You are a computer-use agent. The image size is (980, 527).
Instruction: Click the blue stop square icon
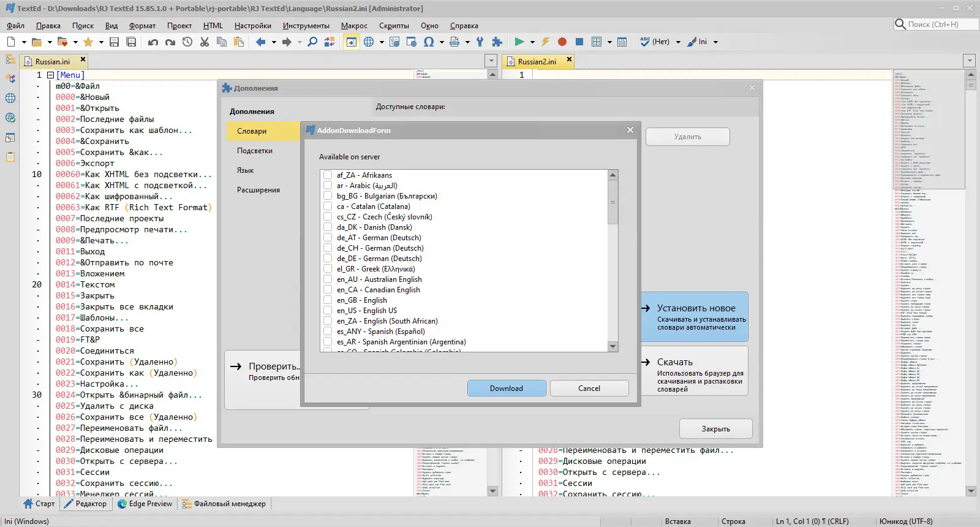click(x=579, y=42)
